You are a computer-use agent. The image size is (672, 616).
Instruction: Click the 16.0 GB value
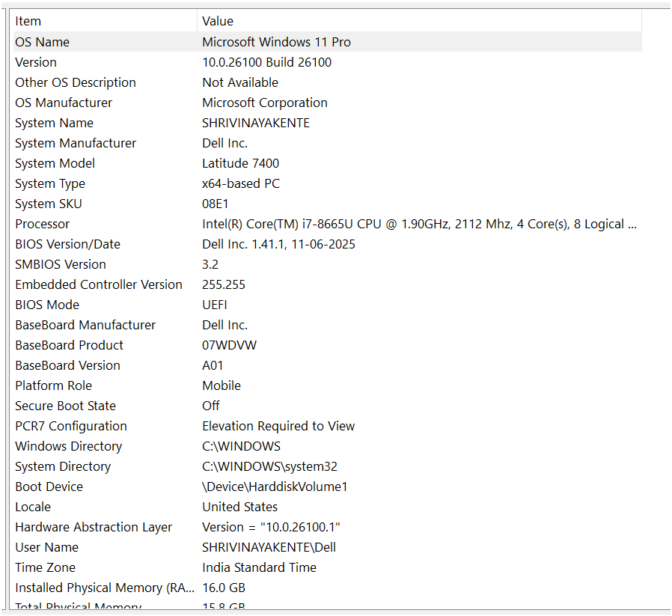224,588
